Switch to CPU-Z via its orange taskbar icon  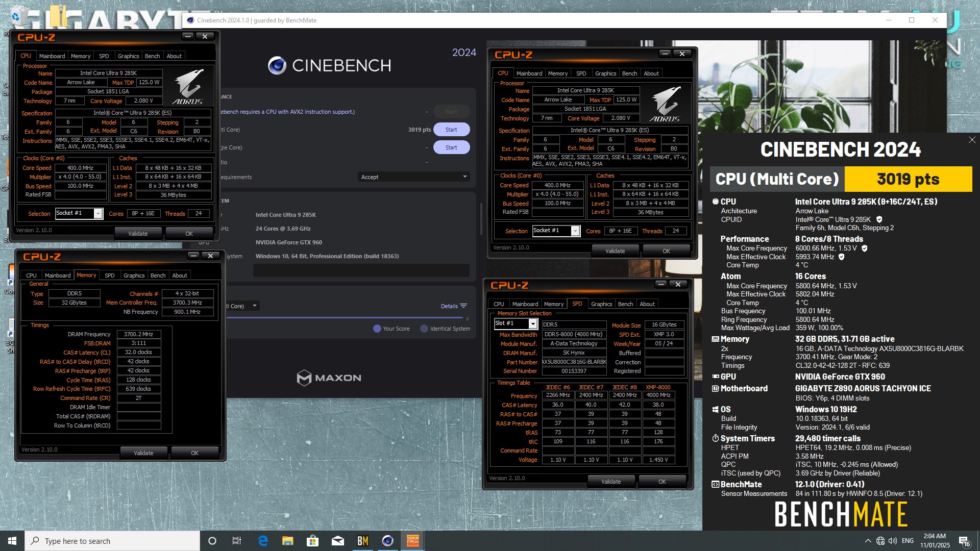[412, 541]
